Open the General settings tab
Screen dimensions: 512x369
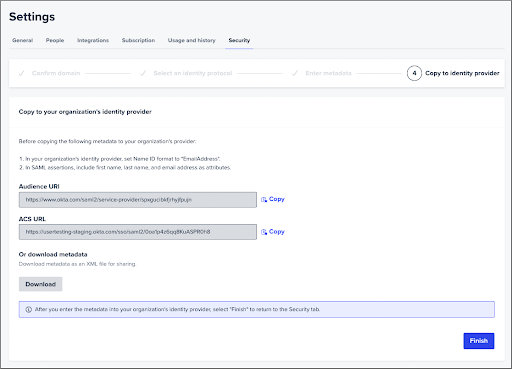[x=22, y=40]
